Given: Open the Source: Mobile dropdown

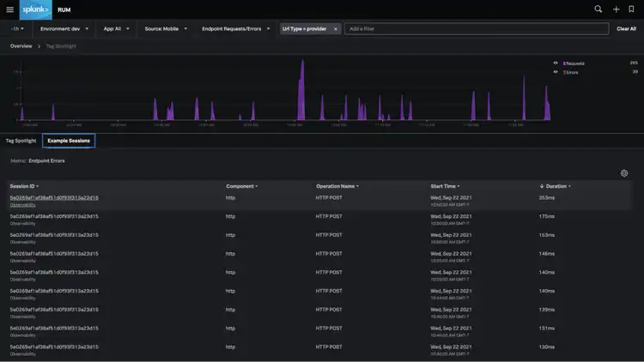Looking at the screenshot, I should 164,28.
